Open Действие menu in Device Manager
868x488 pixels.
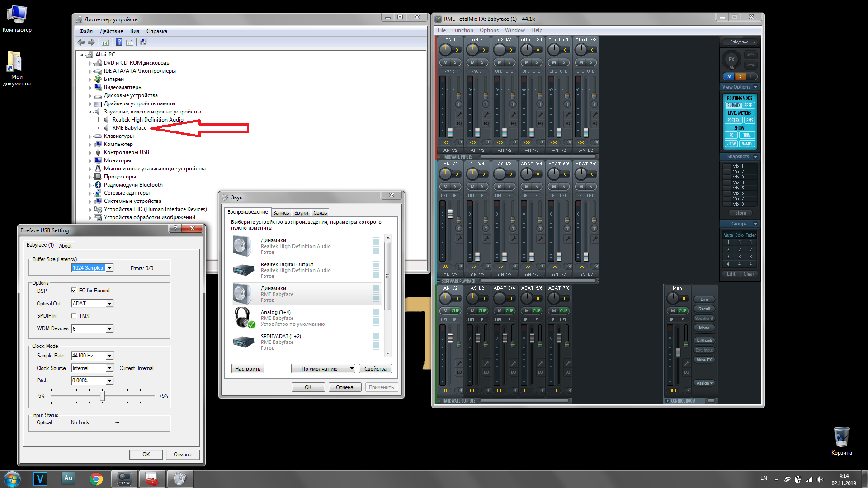tap(111, 31)
